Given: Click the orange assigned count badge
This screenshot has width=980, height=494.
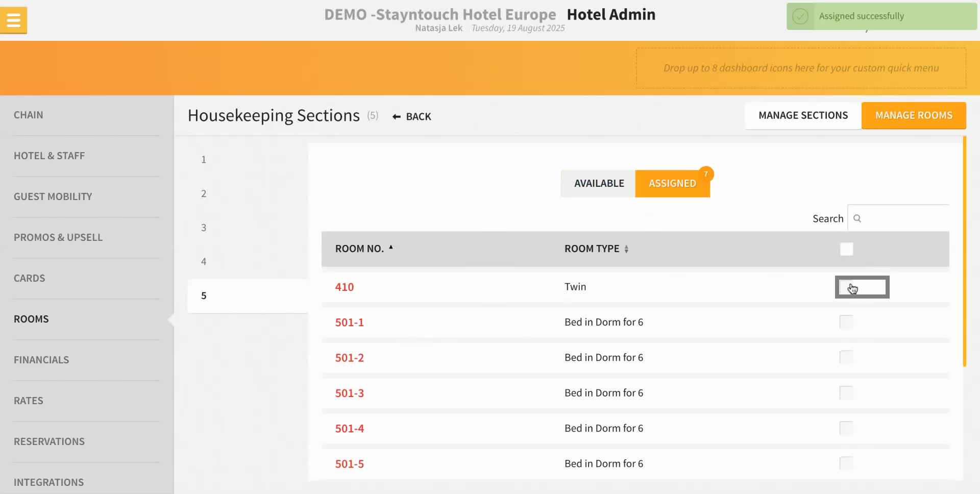Looking at the screenshot, I should [706, 174].
